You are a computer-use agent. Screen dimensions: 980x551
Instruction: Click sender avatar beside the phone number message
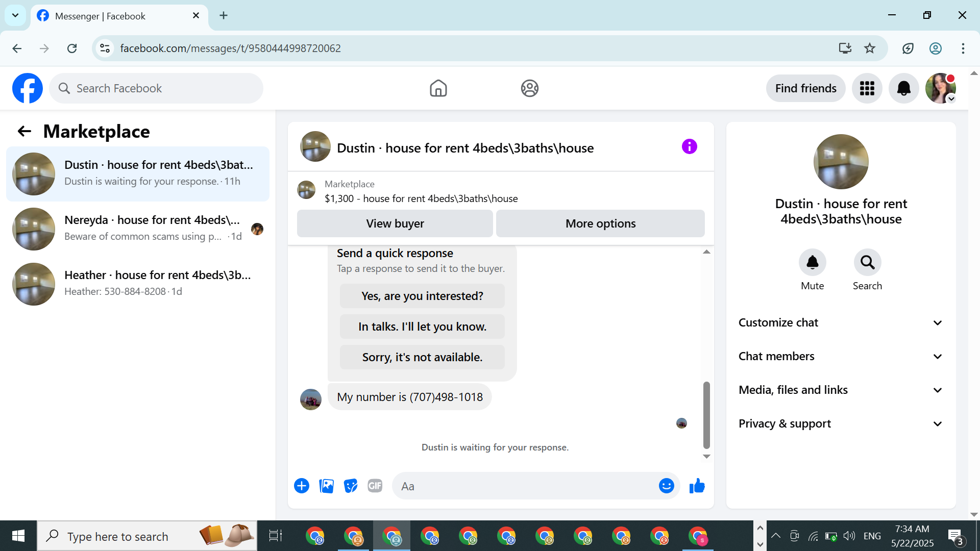(x=311, y=399)
